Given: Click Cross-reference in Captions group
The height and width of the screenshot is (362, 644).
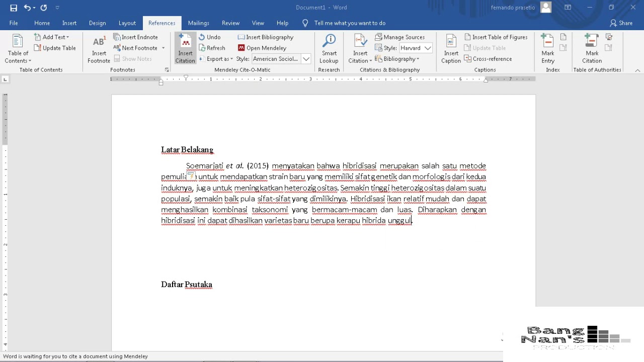Looking at the screenshot, I should click(x=488, y=59).
